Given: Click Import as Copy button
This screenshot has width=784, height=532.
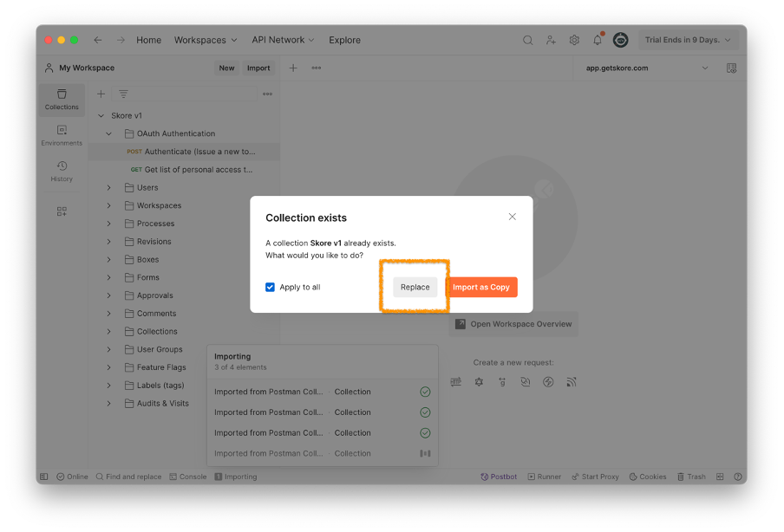Looking at the screenshot, I should 481,288.
